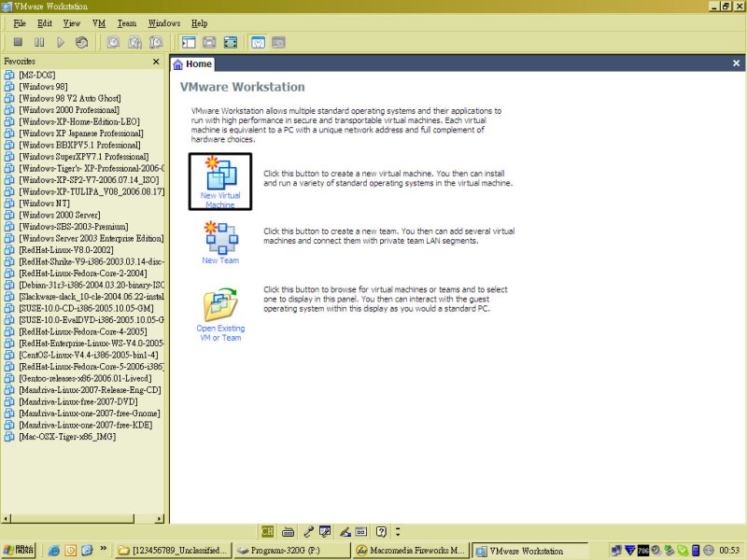Click the Open Existing VM or Team icon

point(220,305)
